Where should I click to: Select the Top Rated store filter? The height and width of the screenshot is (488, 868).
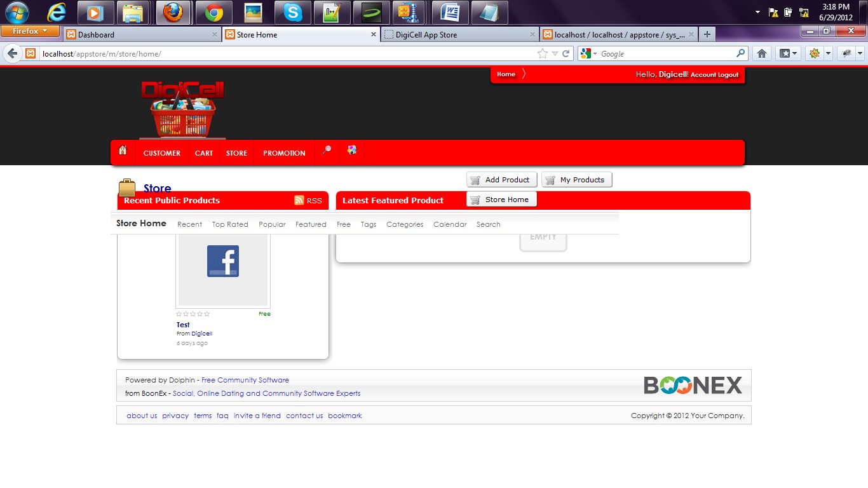coord(230,224)
